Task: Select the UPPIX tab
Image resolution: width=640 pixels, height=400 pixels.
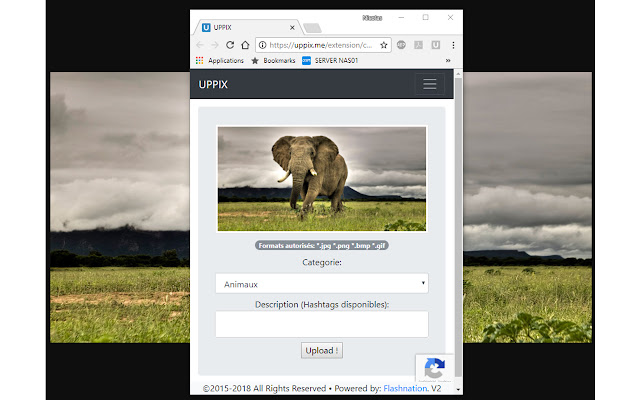Action: point(248,27)
